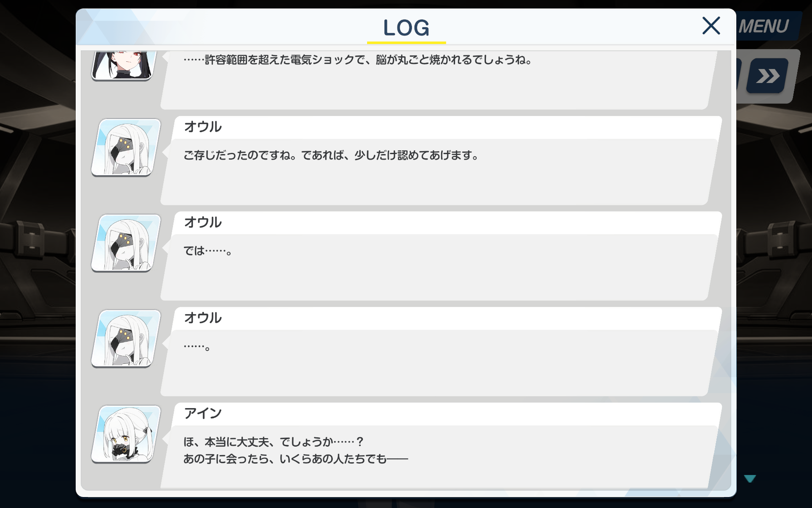
Task: Click the third オウル name label
Action: [x=203, y=318]
